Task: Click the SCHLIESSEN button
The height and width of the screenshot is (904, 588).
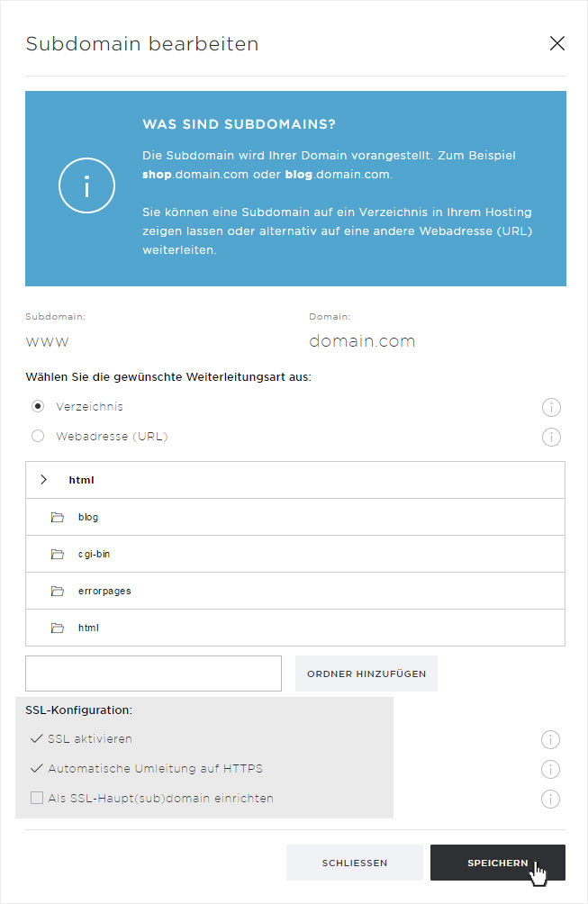Action: coord(355,863)
